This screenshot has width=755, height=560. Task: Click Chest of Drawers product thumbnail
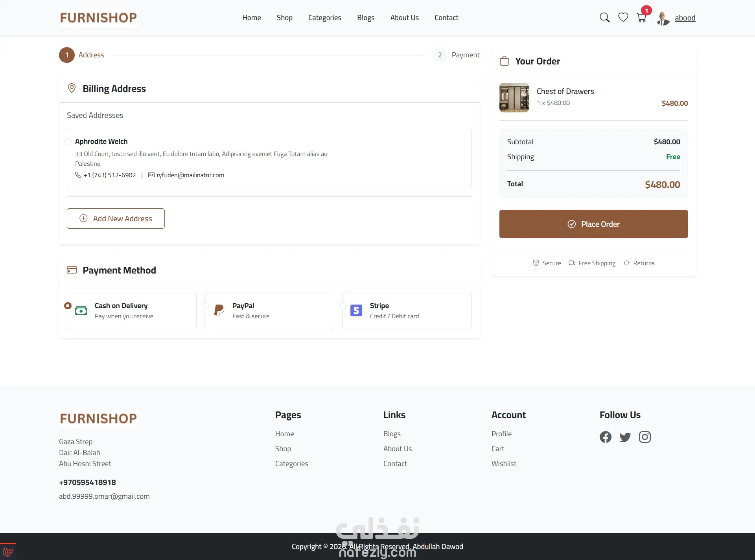coord(514,97)
